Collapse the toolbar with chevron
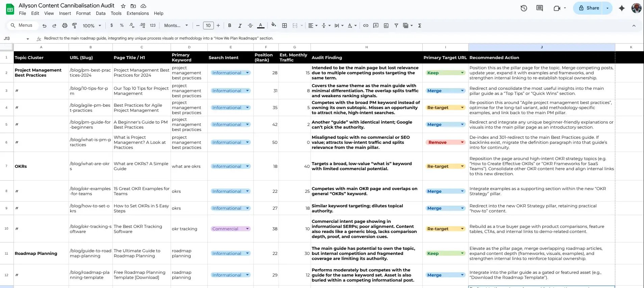The image size is (644, 288). pos(634,26)
